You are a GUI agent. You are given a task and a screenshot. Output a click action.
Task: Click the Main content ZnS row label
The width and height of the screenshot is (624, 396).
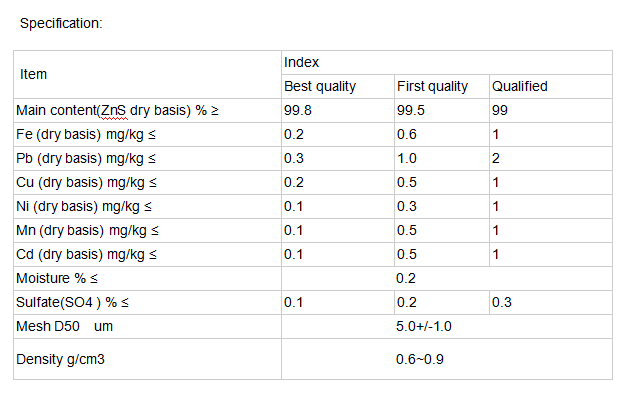pos(117,110)
